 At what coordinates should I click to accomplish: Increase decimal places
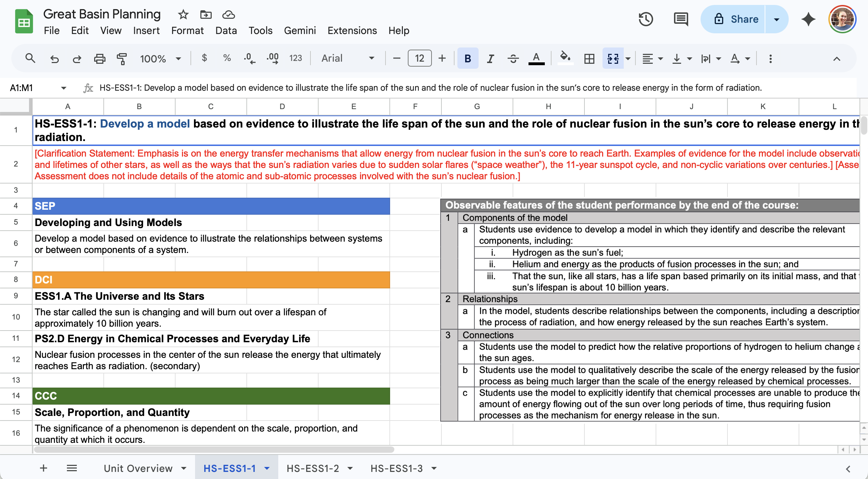point(273,58)
